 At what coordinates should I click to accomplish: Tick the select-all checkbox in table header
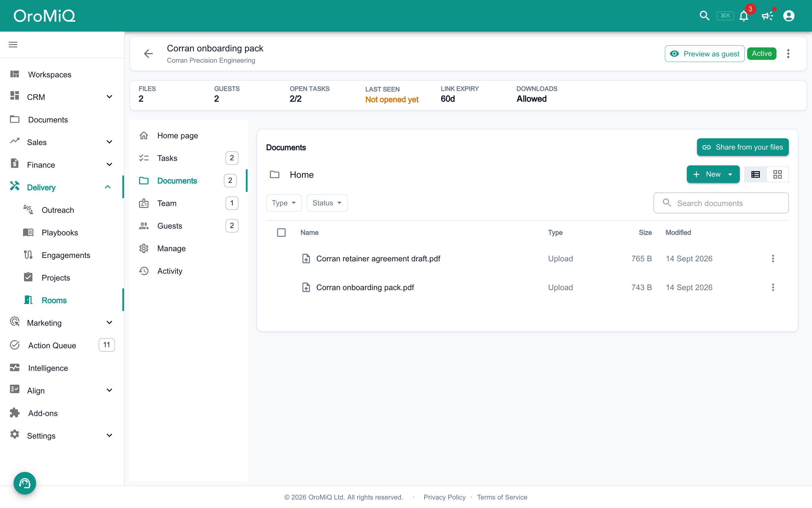point(281,233)
